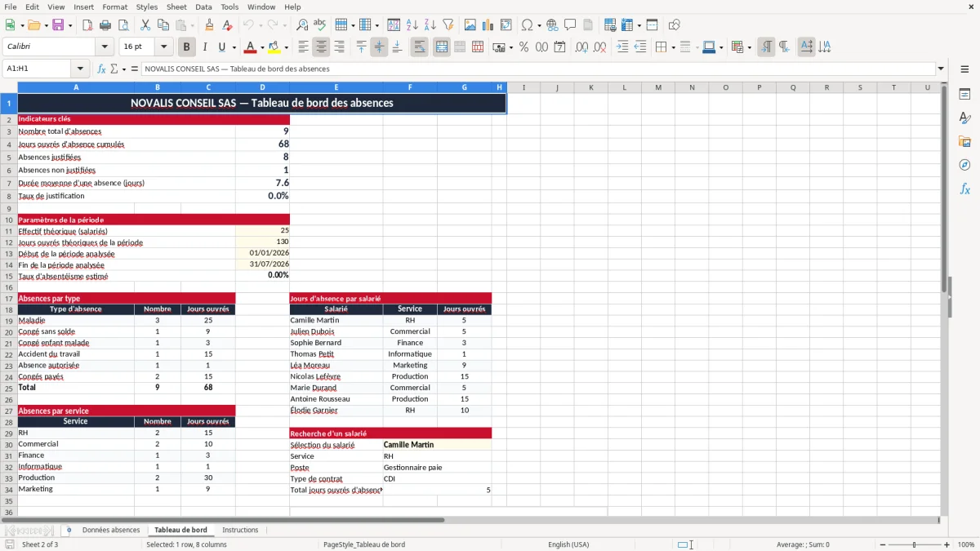Screen dimensions: 980x551
Task: Toggle Merge and Center Cells
Action: tap(441, 47)
